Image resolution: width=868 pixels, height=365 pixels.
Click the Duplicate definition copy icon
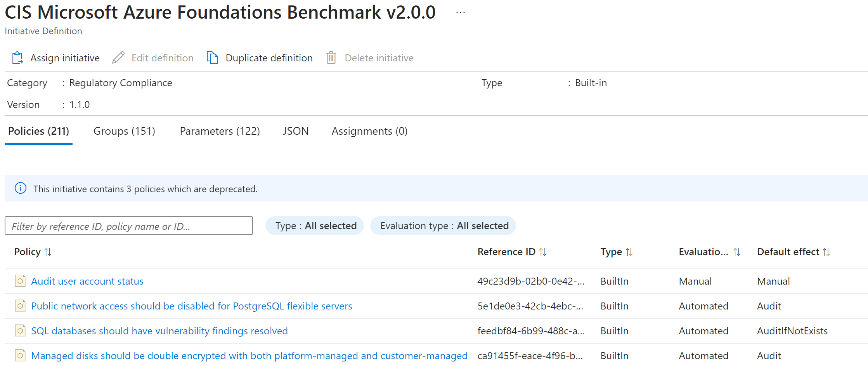(212, 58)
